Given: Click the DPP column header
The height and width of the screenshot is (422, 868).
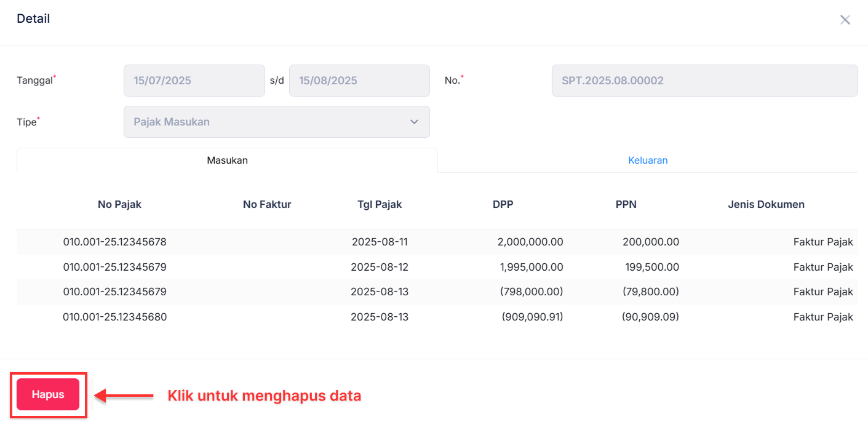Looking at the screenshot, I should pyautogui.click(x=503, y=204).
